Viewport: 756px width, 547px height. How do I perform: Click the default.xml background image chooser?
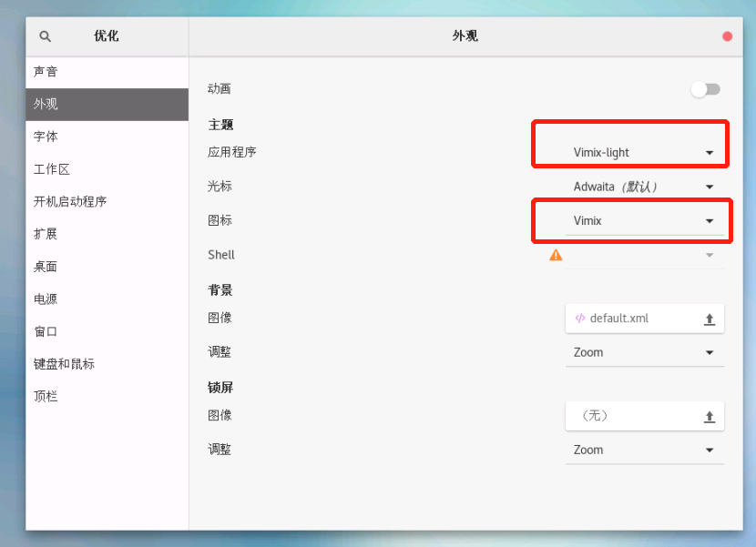pos(645,319)
